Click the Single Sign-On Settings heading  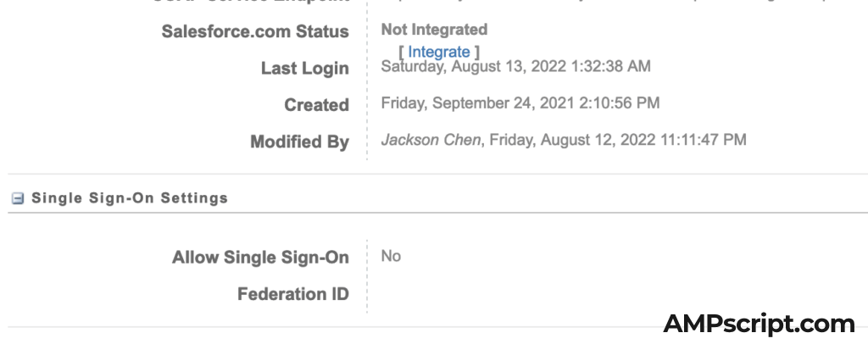coord(130,198)
